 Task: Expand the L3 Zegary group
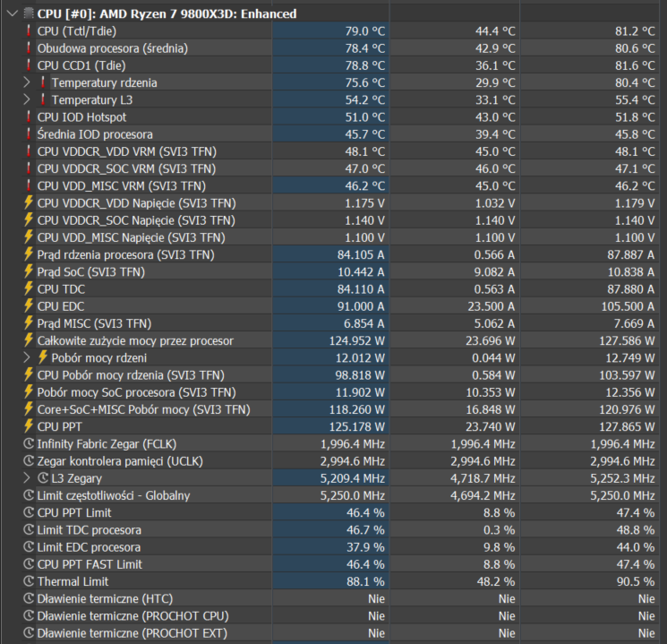[26, 478]
